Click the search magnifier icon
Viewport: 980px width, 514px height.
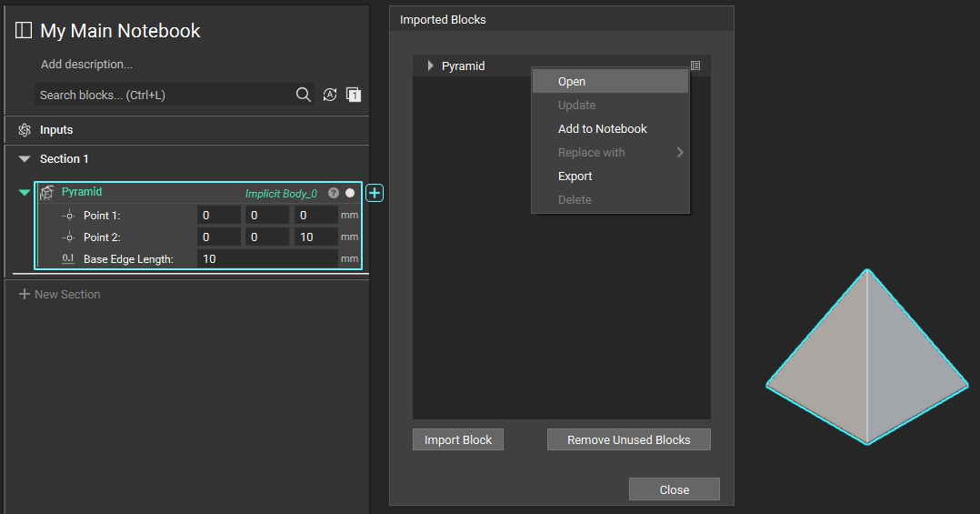click(303, 95)
